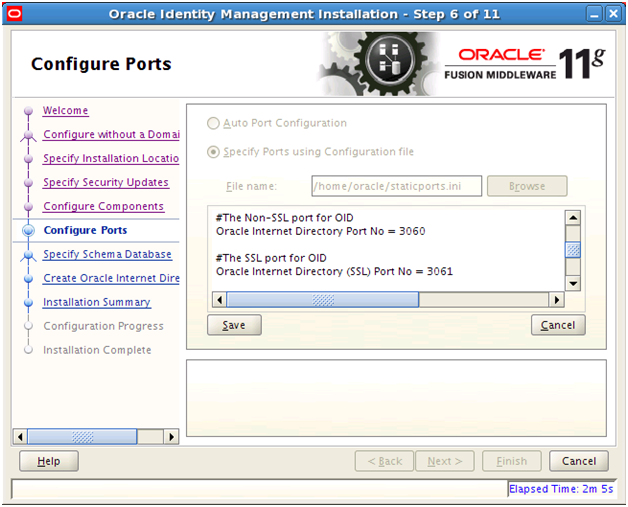
Task: Click the comment '#The Non-SSL port for OID'
Action: (285, 218)
